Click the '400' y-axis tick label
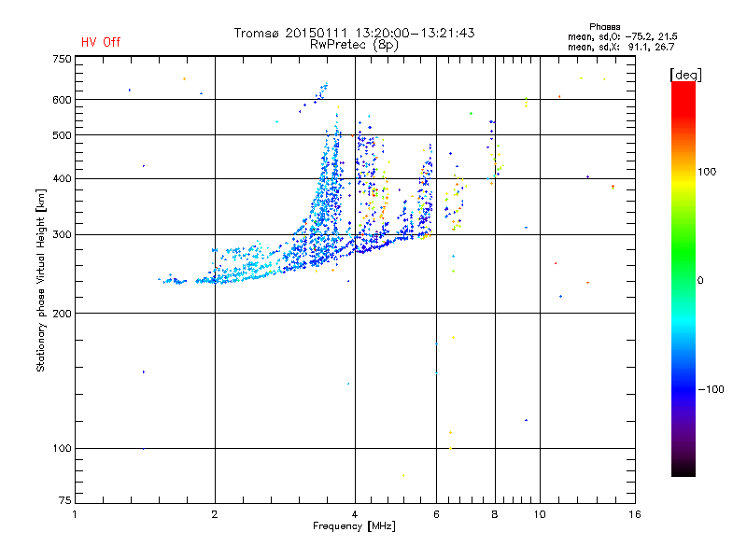Image resolution: width=747 pixels, height=560 pixels. (x=62, y=179)
